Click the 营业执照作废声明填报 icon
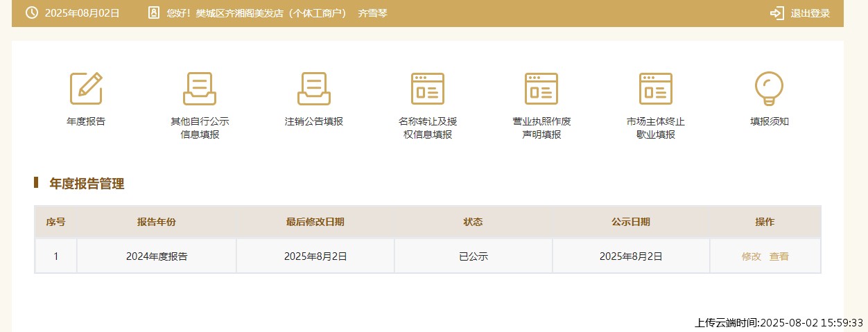The image size is (868, 332). (x=541, y=88)
